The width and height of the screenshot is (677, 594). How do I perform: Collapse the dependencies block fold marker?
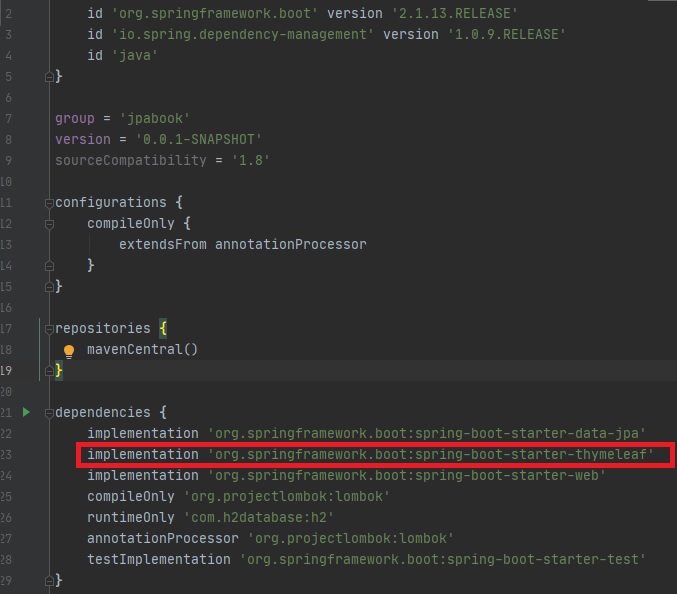(x=49, y=413)
